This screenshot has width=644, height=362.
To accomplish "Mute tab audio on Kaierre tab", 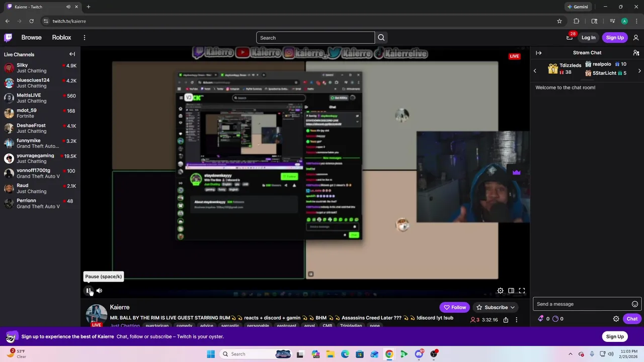I will [68, 7].
